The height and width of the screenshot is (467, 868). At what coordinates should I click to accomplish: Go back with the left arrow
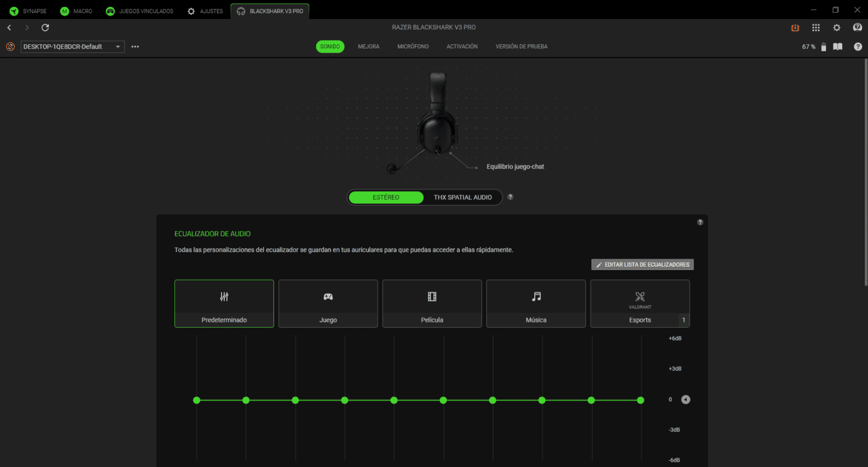tap(9, 28)
